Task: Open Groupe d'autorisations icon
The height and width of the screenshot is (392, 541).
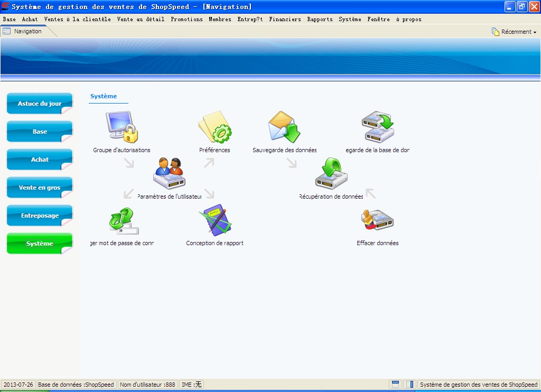Action: point(122,128)
